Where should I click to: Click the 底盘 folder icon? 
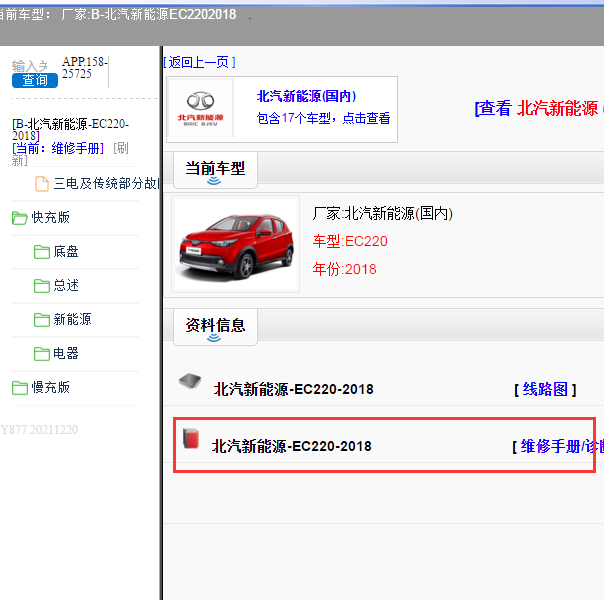point(42,252)
